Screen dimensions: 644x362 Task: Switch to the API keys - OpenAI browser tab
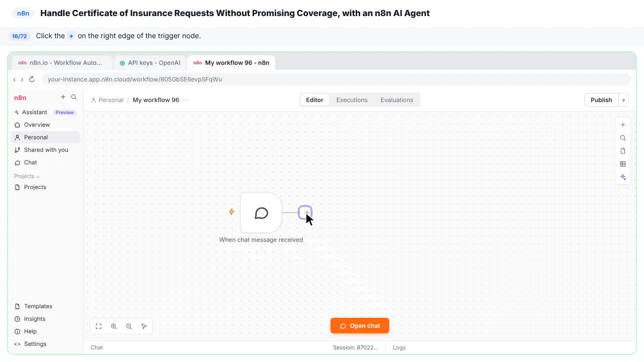(150, 63)
